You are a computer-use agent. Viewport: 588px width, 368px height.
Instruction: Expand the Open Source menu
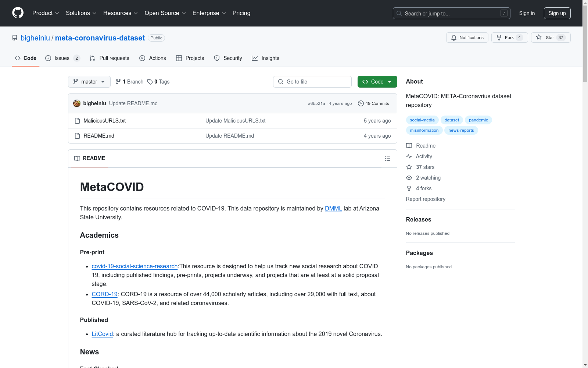165,13
